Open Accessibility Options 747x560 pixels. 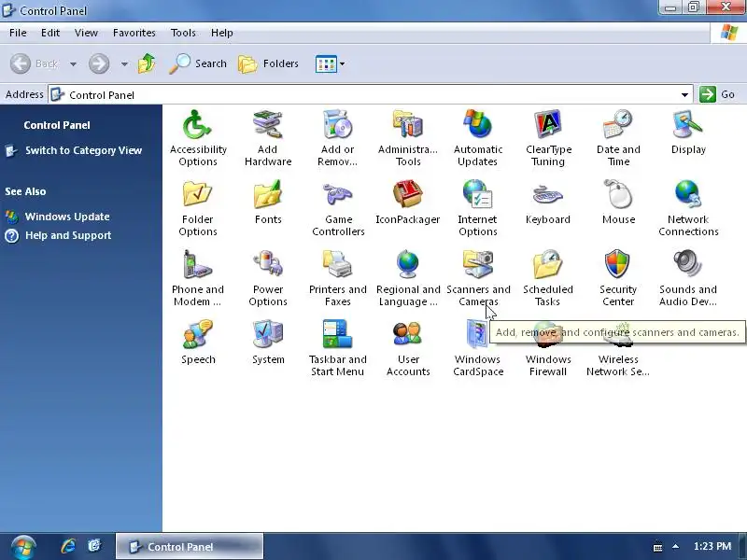197,124
